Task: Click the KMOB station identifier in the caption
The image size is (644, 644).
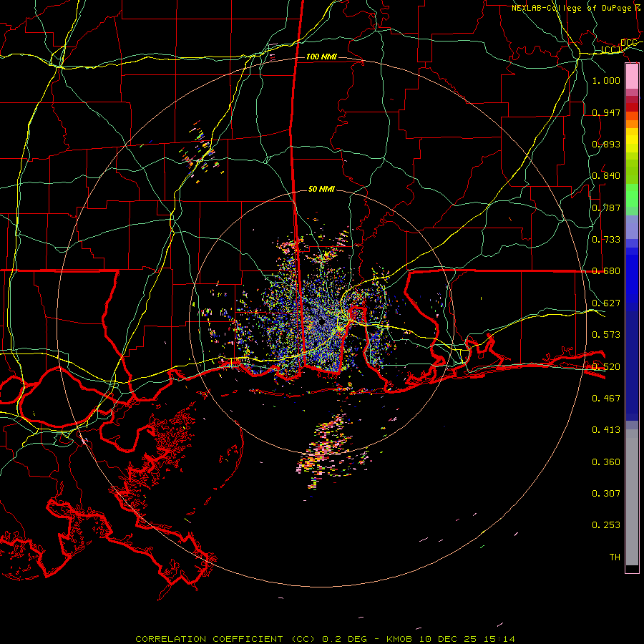Action: (x=399, y=639)
